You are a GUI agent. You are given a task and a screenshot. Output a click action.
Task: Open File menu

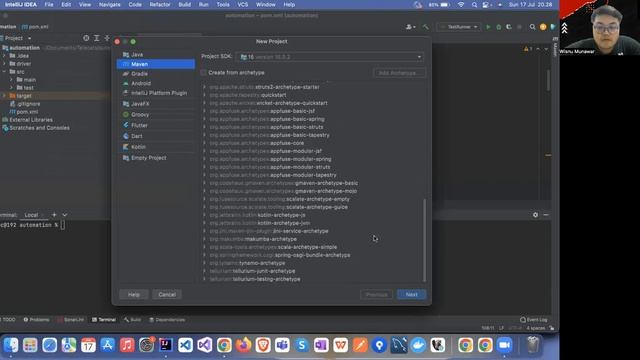point(49,4)
